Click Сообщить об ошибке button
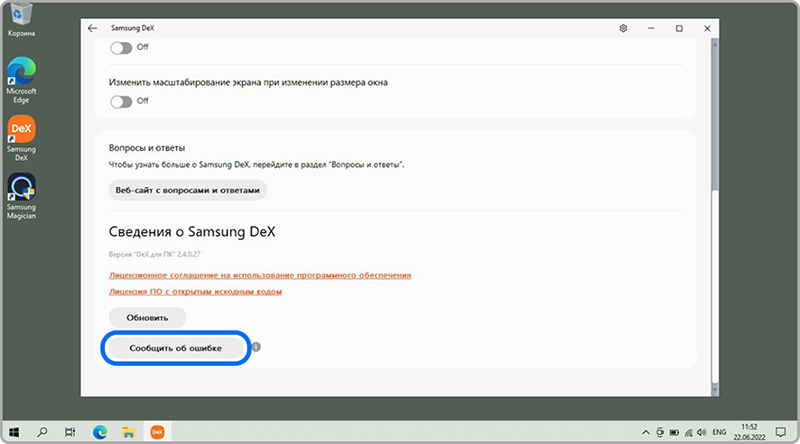 click(175, 348)
